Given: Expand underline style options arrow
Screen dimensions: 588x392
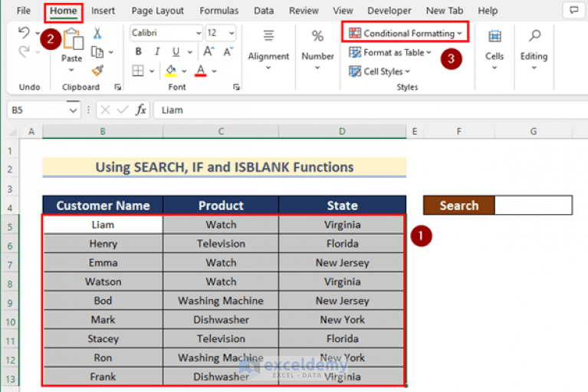Looking at the screenshot, I should [190, 52].
